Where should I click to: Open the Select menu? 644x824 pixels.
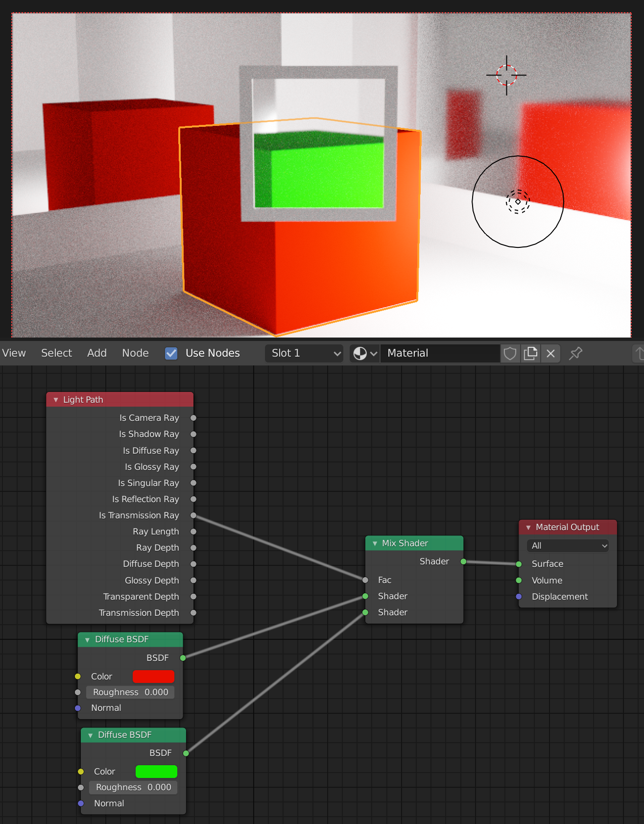56,353
